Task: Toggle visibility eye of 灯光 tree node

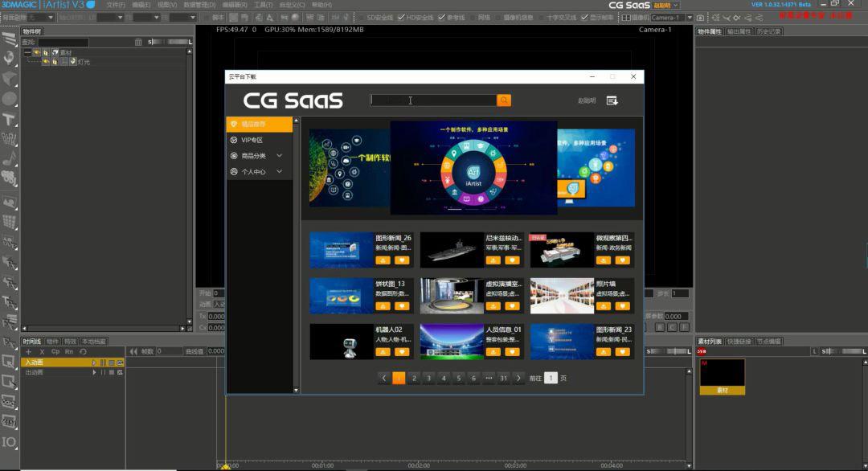Action: 46,61
